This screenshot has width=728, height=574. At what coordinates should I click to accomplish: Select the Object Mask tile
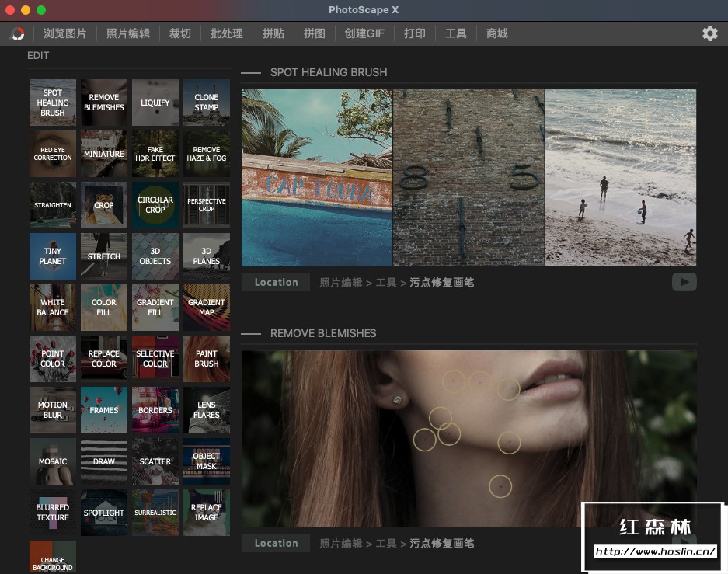point(207,461)
